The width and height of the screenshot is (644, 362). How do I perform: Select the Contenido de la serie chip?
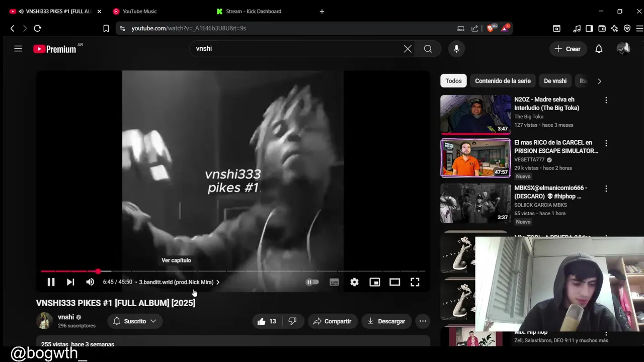point(503,81)
